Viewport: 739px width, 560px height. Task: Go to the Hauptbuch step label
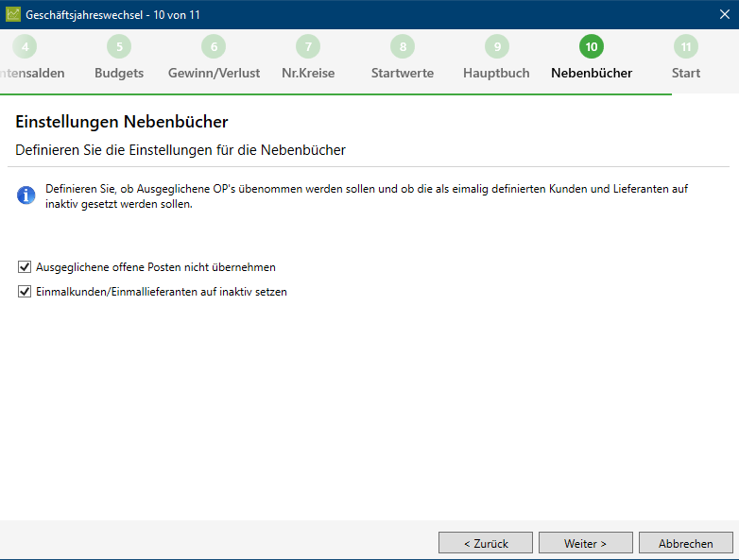pos(496,73)
